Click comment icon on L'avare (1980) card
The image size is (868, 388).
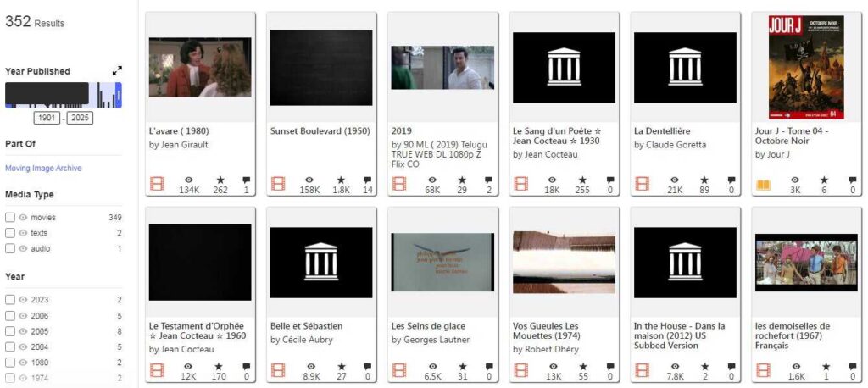(247, 180)
